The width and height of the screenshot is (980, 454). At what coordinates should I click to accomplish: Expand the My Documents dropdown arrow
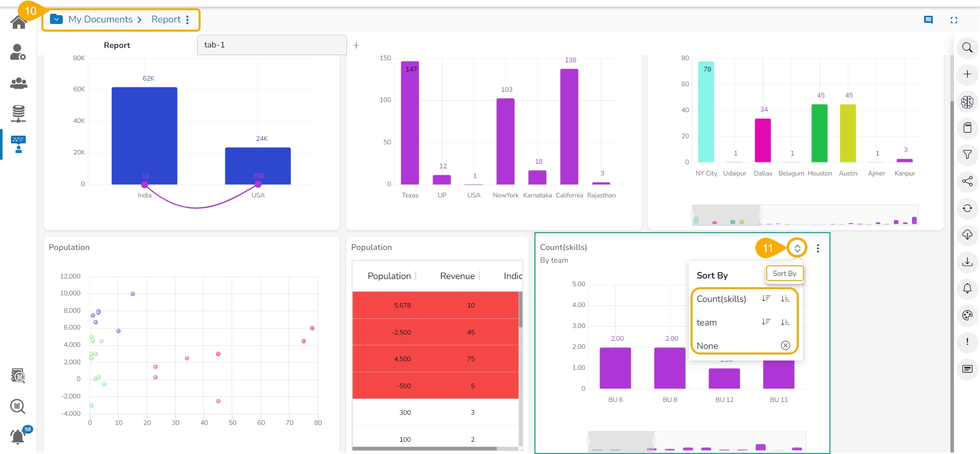pyautogui.click(x=57, y=19)
